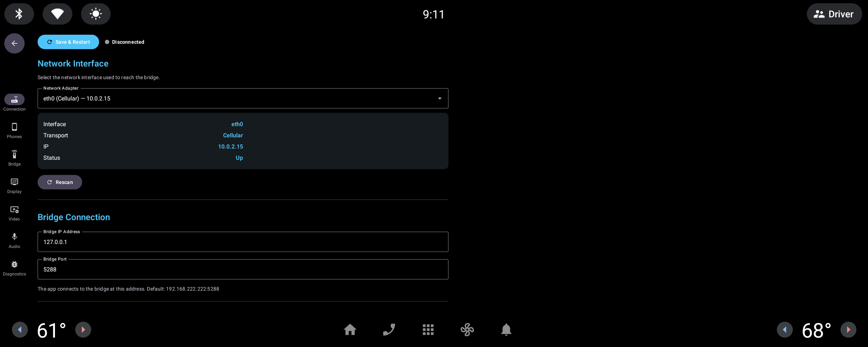Open the Diagnostics section
Viewport: 868px width, 347px height.
pyautogui.click(x=14, y=268)
